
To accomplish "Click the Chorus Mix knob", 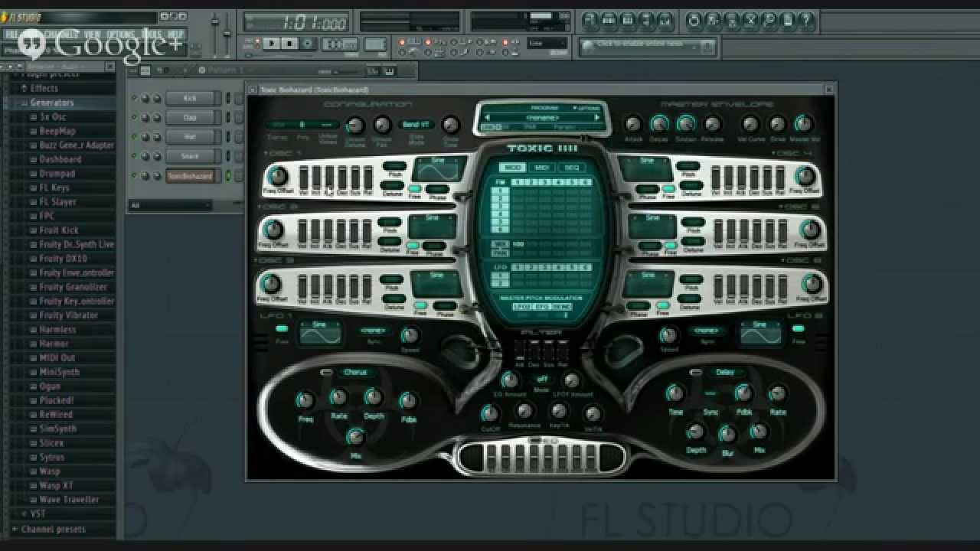I will pos(356,437).
